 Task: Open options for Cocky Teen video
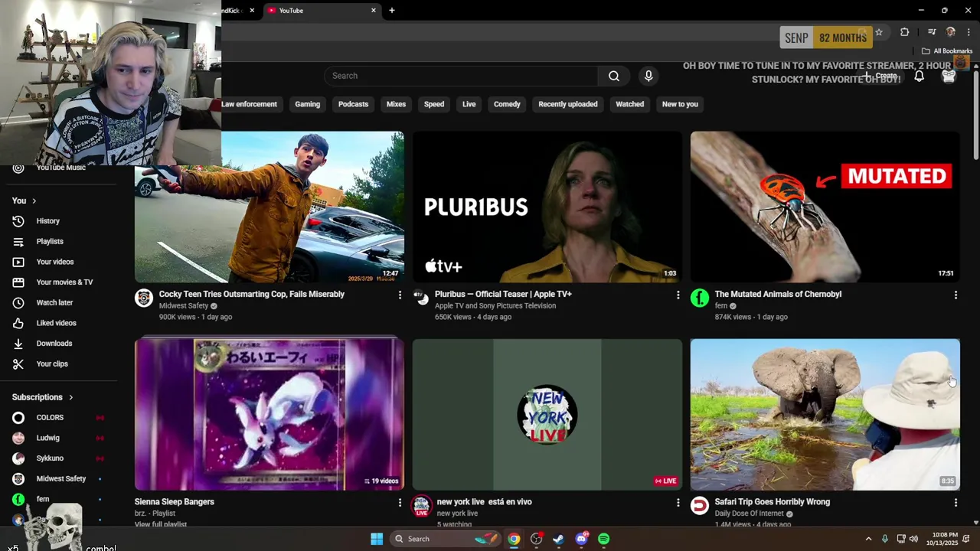click(x=400, y=295)
